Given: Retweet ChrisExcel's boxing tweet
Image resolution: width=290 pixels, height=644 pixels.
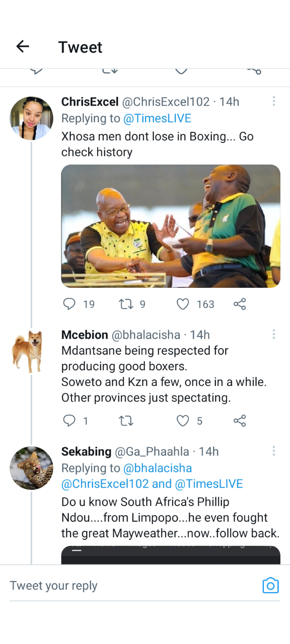Looking at the screenshot, I should [125, 304].
